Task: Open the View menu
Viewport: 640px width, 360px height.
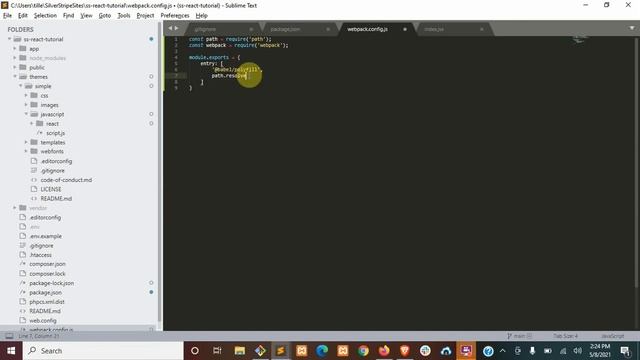Action: (x=86, y=16)
